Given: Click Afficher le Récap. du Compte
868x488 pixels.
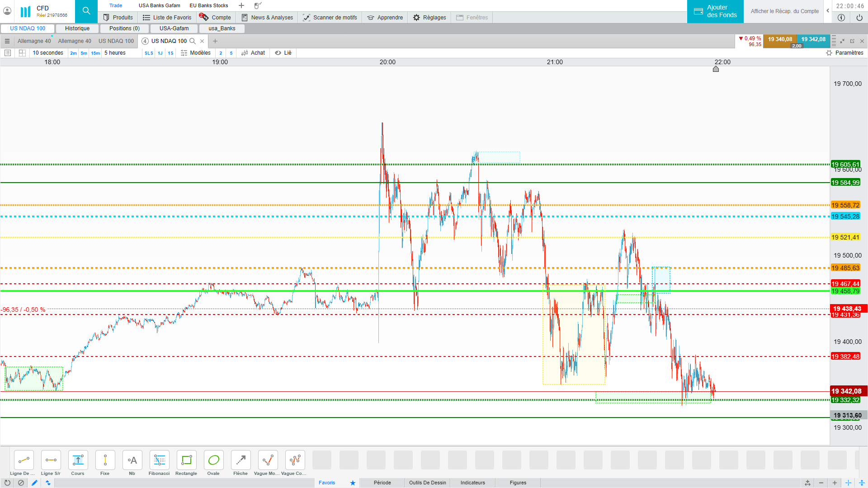Looking at the screenshot, I should (784, 11).
